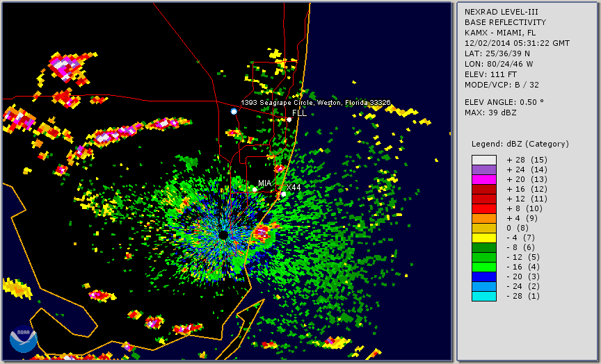Click the - 28 (1) legend value text
The image size is (601, 364).
pyautogui.click(x=523, y=296)
